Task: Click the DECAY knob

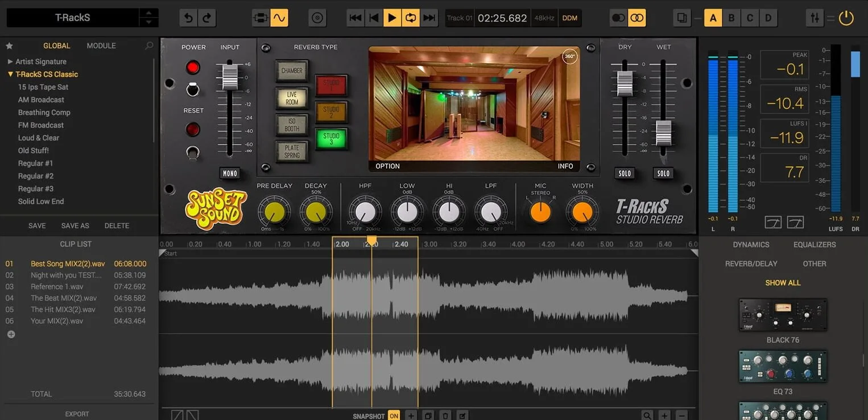Action: click(x=316, y=212)
